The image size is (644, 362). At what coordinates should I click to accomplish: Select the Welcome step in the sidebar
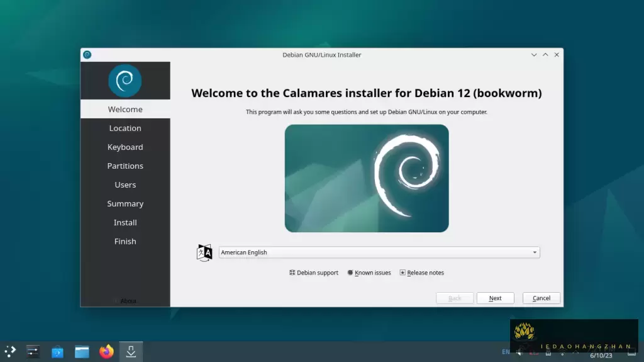125,109
